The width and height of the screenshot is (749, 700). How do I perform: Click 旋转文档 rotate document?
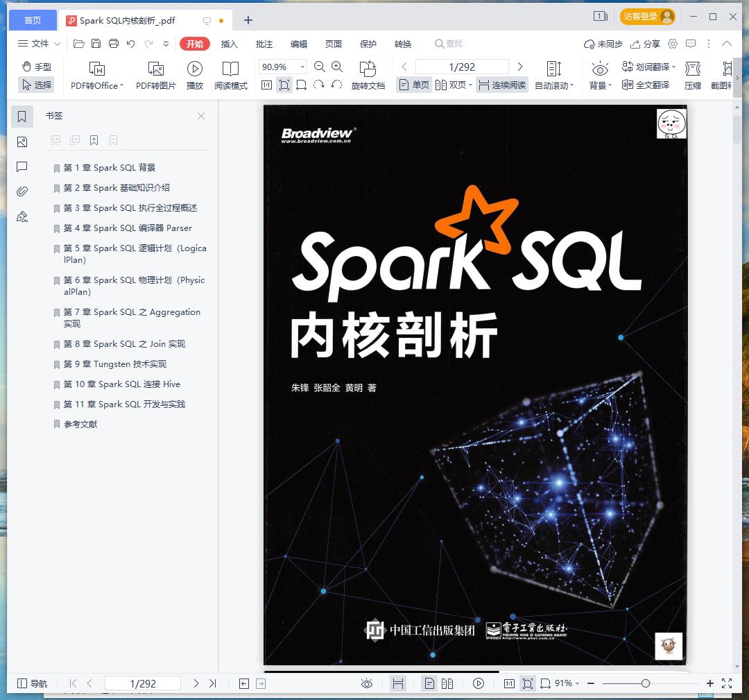pyautogui.click(x=368, y=76)
